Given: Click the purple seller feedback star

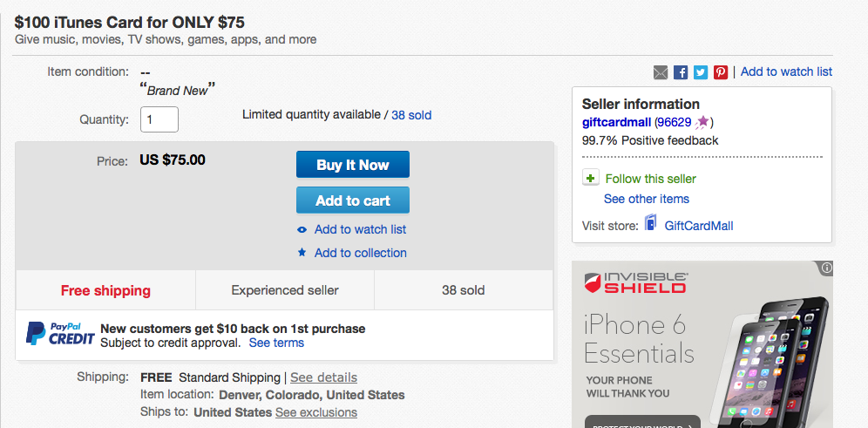Looking at the screenshot, I should pos(702,122).
